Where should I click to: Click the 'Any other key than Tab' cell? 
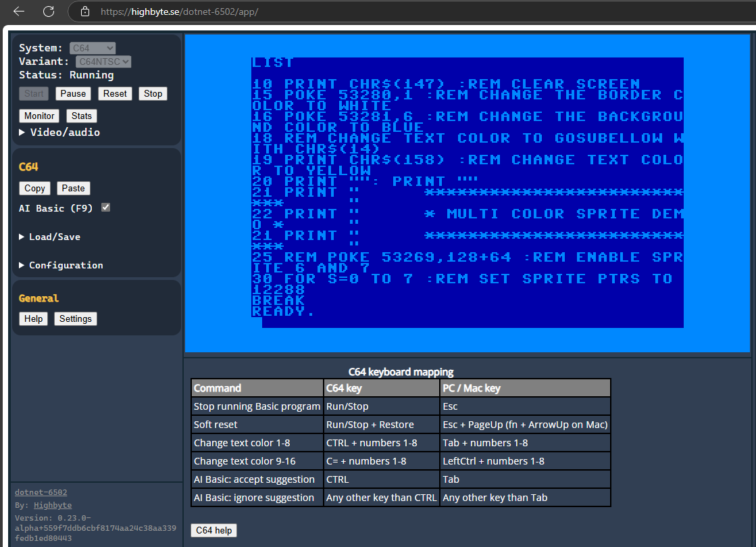[525, 498]
